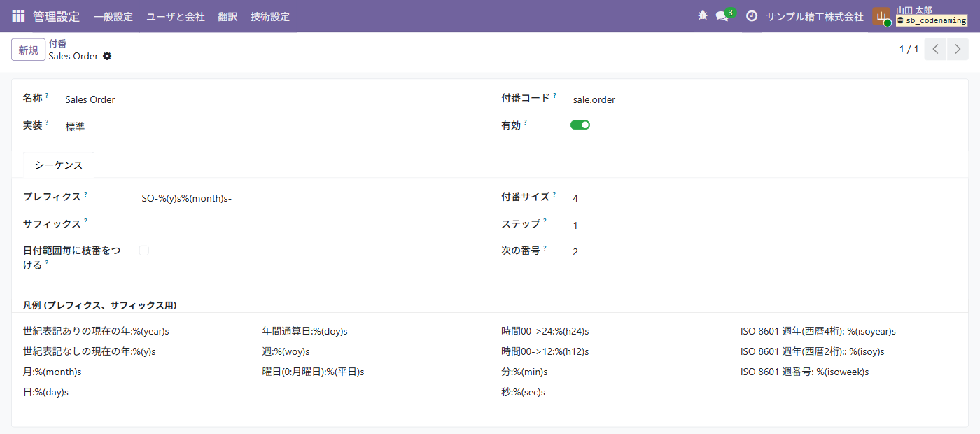
Task: Open the gear actions menu beside Sales Order
Action: (107, 56)
